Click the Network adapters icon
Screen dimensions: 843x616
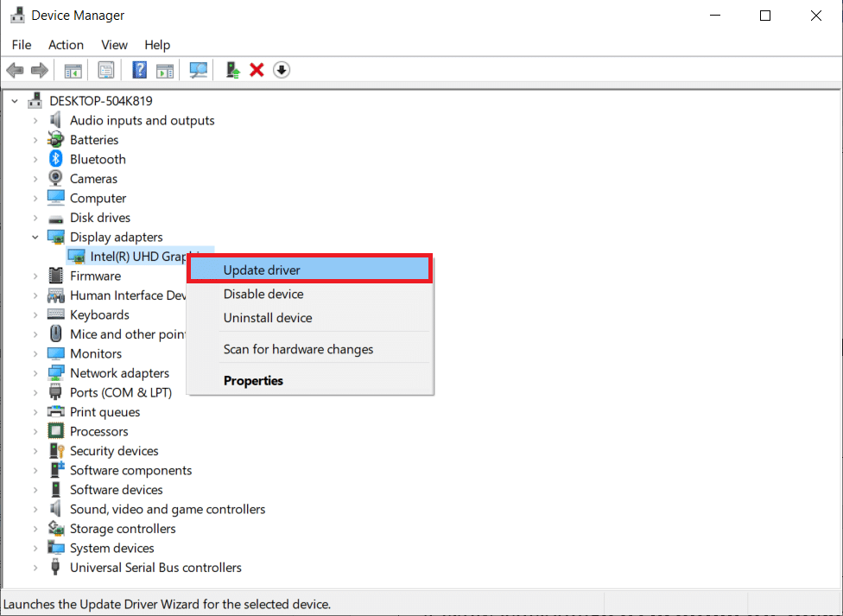tap(55, 373)
